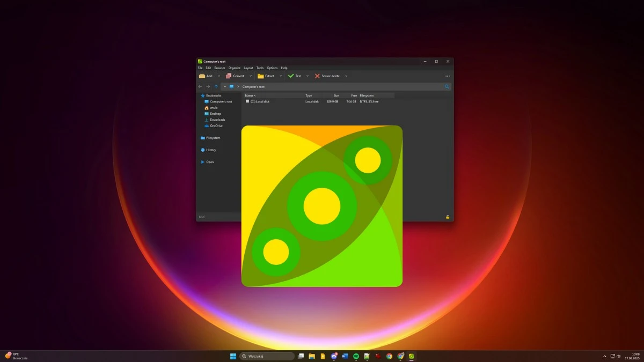Screen dimensions: 644x362
Task: Click the Add archive toolbar icon
Action: (202, 76)
